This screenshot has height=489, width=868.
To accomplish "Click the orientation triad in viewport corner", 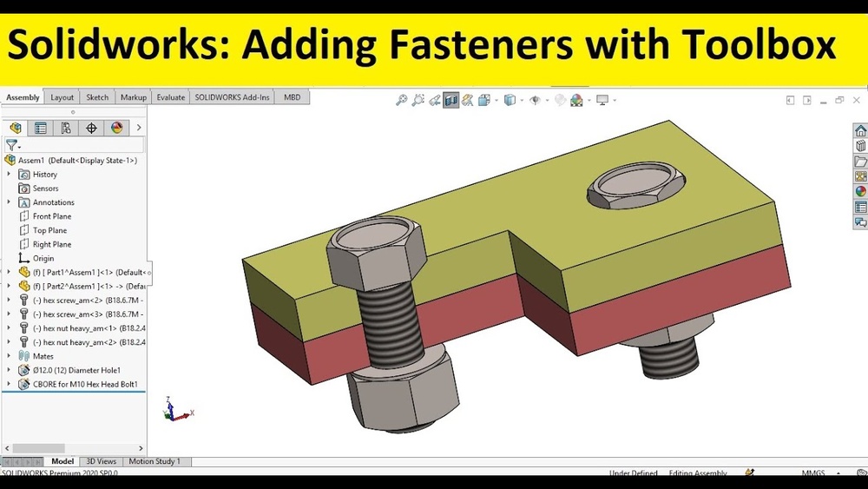I will point(177,410).
